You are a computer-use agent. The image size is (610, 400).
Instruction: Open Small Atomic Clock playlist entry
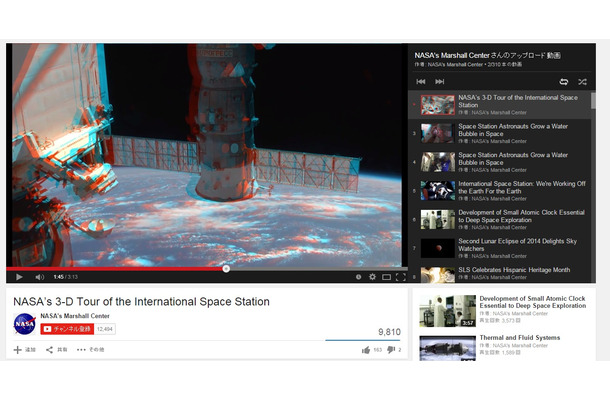(501, 220)
